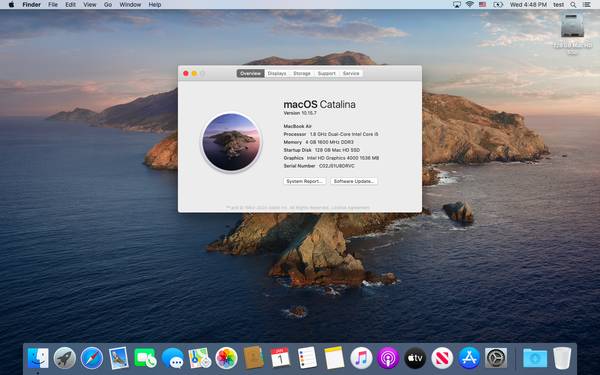Open Messages app in the dock
600x375 pixels.
coord(173,358)
